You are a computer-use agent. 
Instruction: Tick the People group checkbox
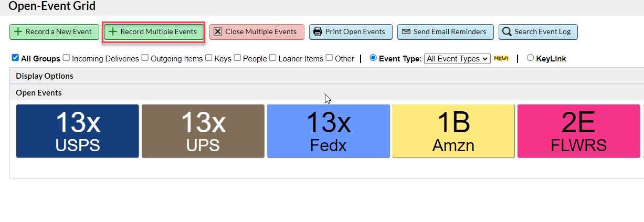(237, 58)
